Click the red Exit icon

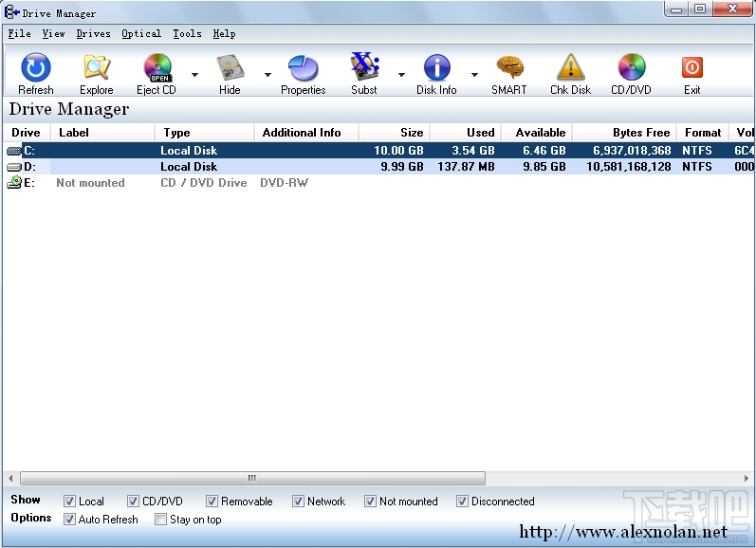tap(692, 67)
